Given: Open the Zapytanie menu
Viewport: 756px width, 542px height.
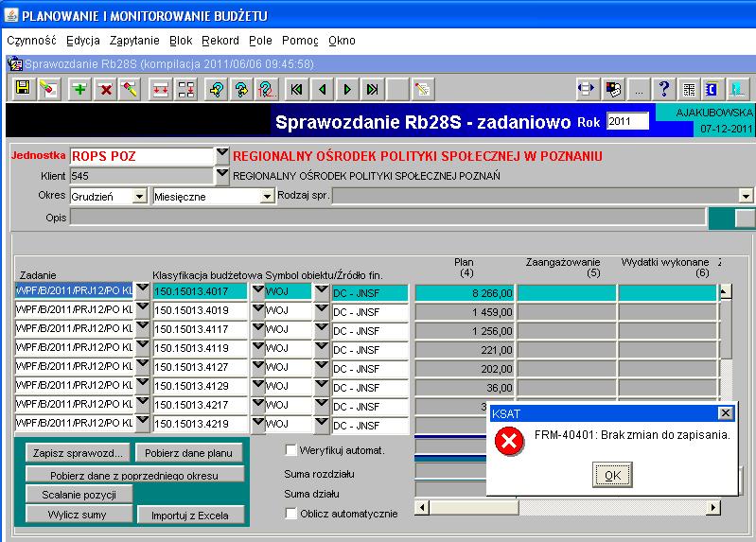Looking at the screenshot, I should click(x=134, y=41).
